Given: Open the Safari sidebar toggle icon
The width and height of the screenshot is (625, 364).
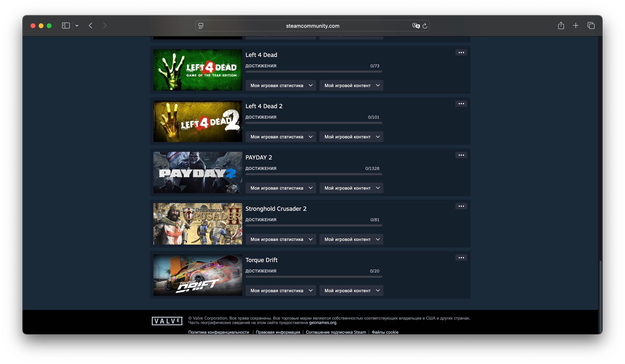Looking at the screenshot, I should point(66,26).
